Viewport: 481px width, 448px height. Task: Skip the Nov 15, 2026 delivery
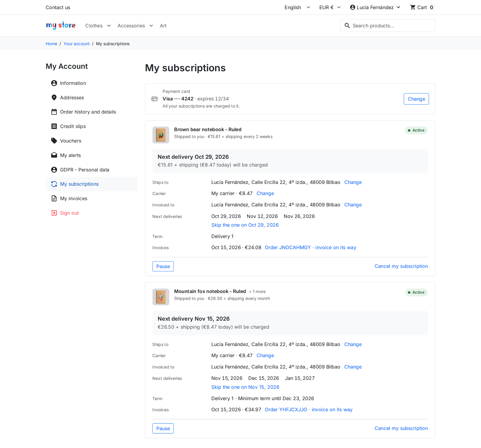pos(245,387)
